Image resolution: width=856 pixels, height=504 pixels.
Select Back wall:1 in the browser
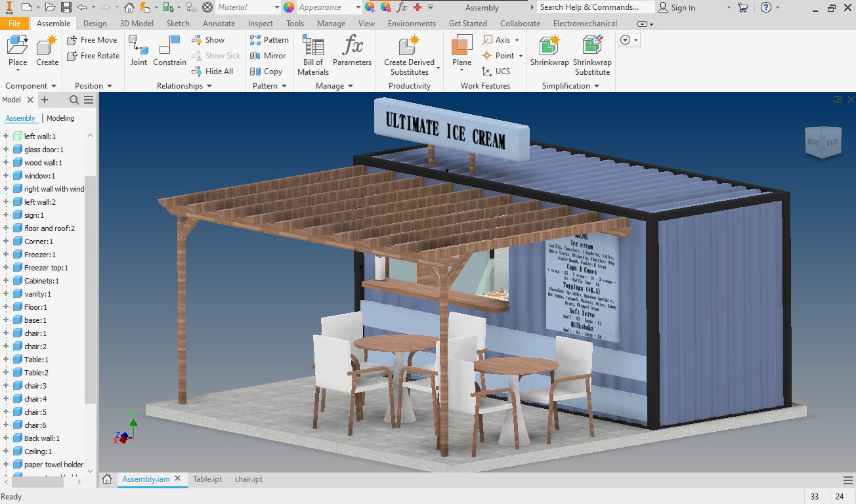coord(42,438)
